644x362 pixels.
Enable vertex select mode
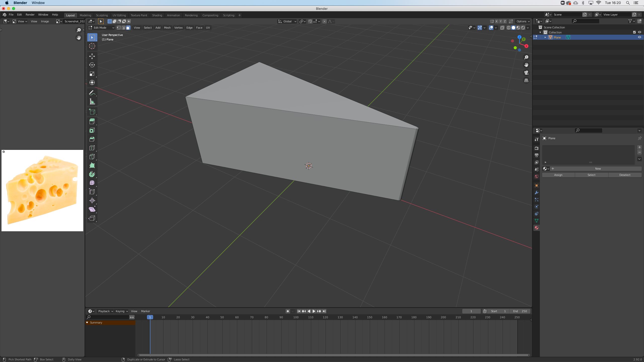(119, 28)
